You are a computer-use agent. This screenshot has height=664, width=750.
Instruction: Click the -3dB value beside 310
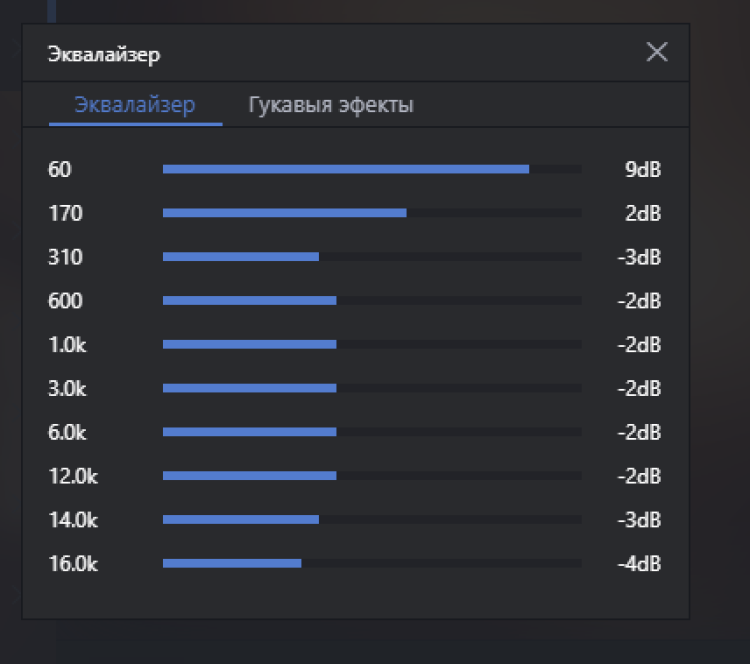(x=639, y=257)
